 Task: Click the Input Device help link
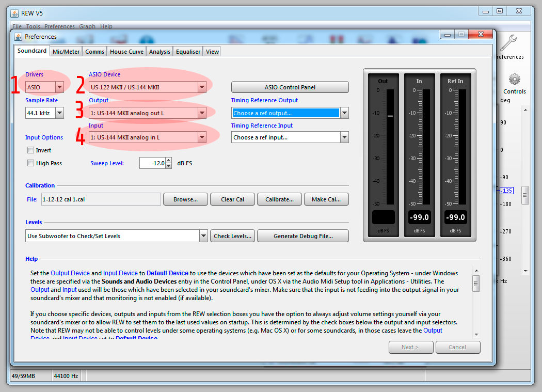(x=120, y=273)
